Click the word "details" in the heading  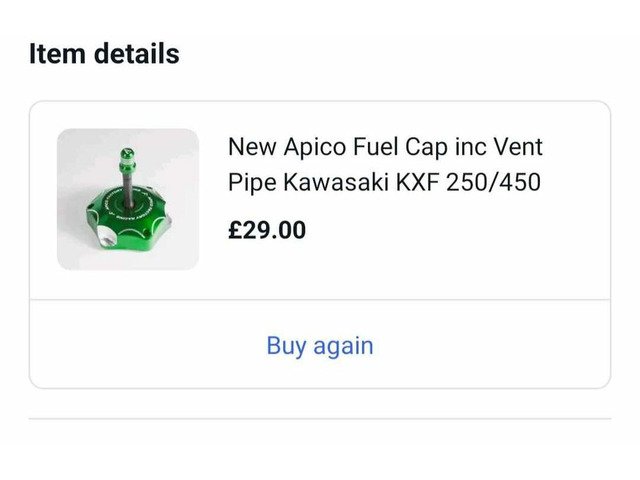[x=137, y=53]
